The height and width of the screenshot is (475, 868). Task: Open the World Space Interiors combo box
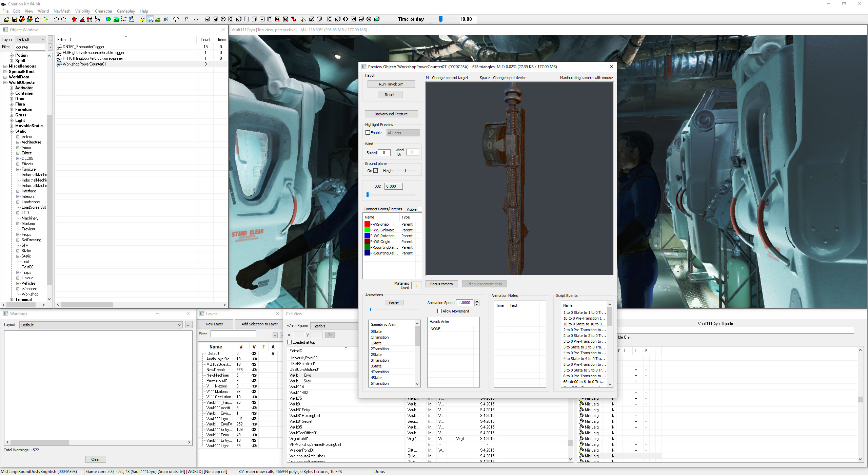tap(334, 326)
